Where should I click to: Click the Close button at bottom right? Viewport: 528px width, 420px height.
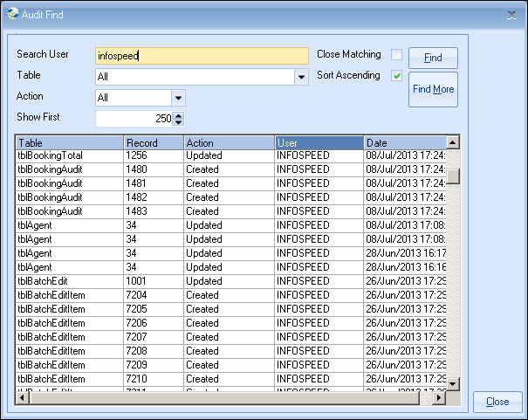(x=497, y=402)
